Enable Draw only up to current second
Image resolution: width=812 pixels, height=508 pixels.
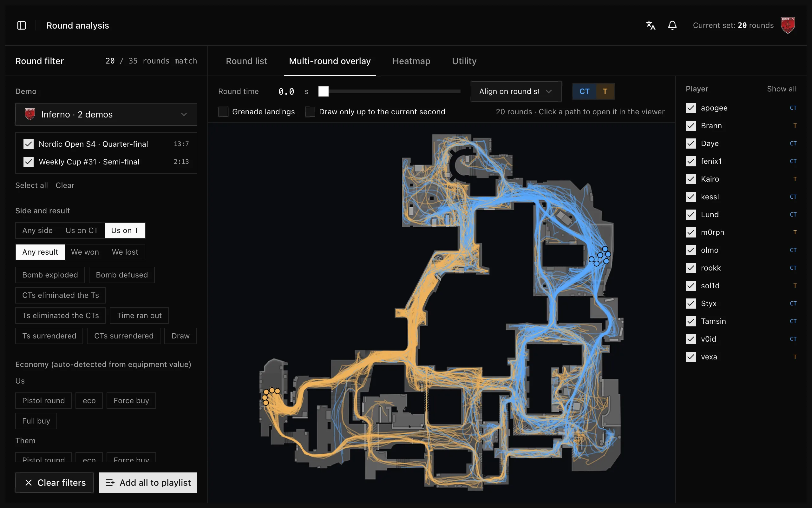(310, 111)
